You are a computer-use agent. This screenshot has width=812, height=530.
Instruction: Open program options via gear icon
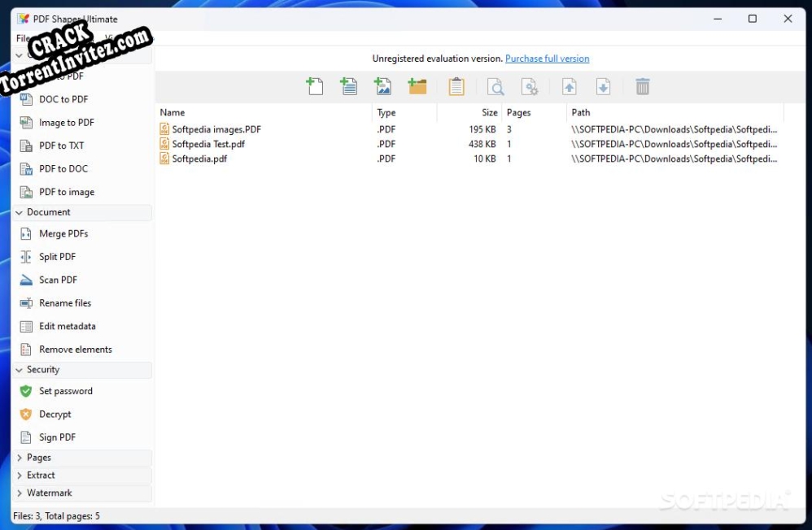530,86
